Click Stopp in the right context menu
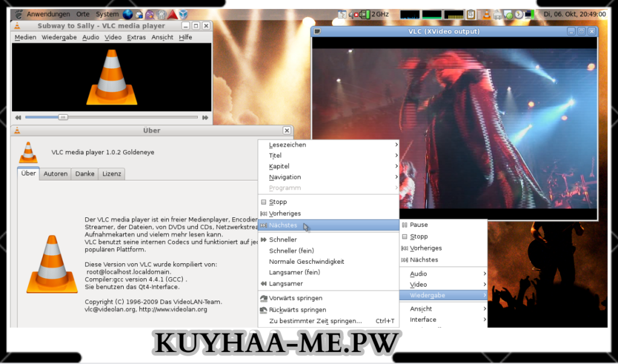Image resolution: width=618 pixels, height=364 pixels. tap(444, 237)
